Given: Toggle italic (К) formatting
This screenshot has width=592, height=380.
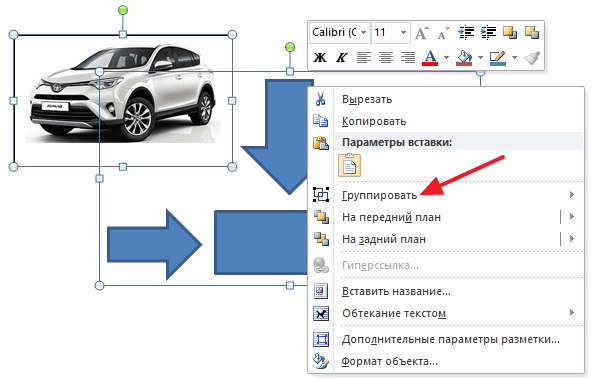Looking at the screenshot, I should point(342,57).
